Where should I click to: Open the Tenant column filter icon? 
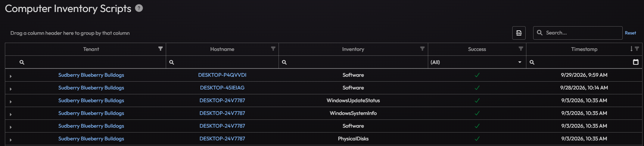[x=161, y=49]
